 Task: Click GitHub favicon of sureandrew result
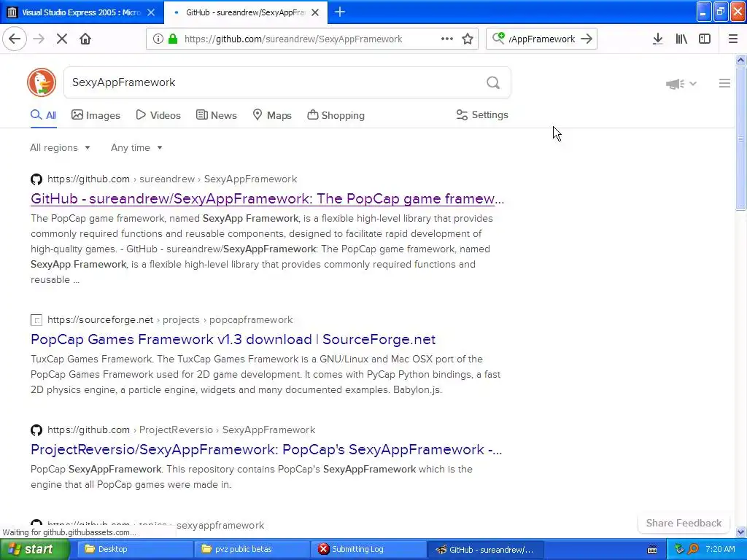36,179
